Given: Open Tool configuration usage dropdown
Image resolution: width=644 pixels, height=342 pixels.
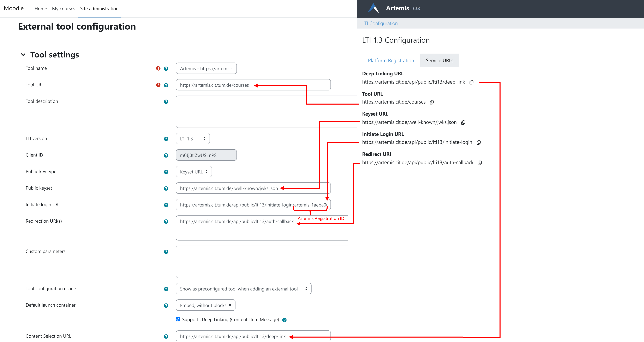Looking at the screenshot, I should tap(243, 289).
